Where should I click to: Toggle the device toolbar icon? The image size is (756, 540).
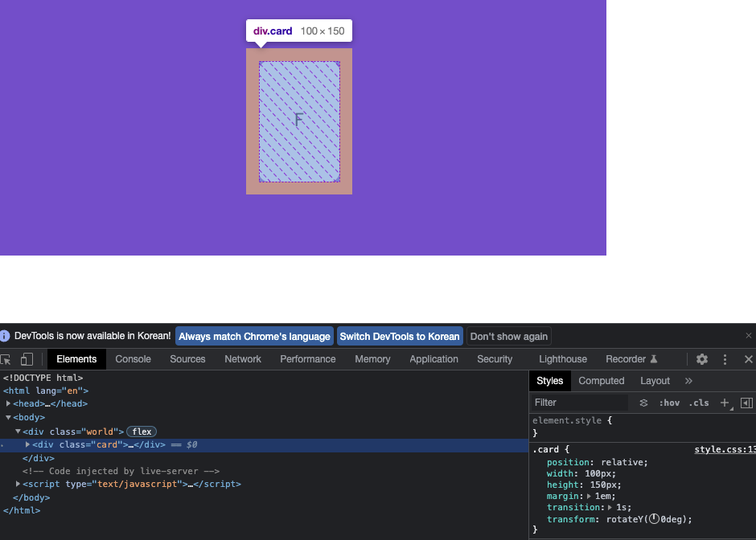pos(27,359)
